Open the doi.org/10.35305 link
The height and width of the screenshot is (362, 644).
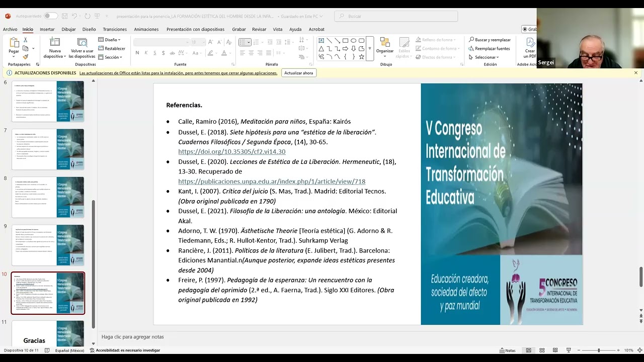pos(231,151)
